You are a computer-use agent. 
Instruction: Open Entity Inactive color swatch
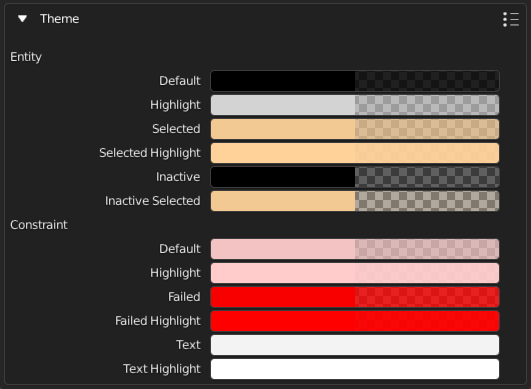point(355,177)
